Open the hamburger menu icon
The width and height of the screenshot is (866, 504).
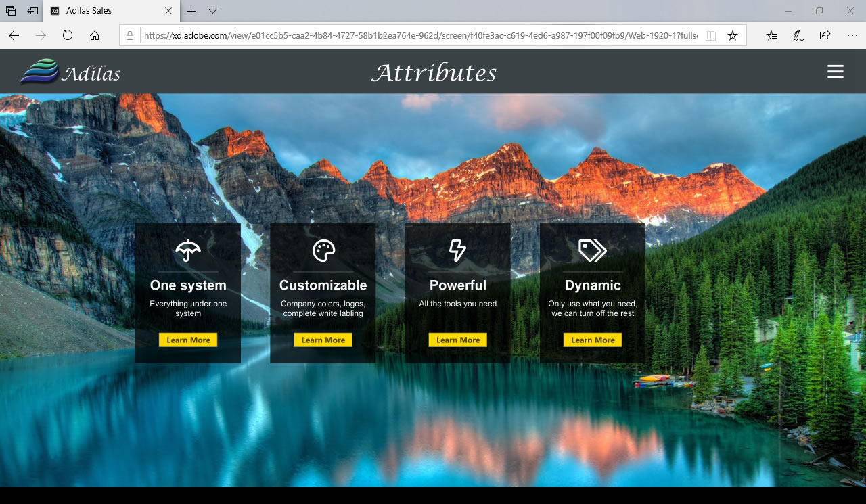[835, 72]
